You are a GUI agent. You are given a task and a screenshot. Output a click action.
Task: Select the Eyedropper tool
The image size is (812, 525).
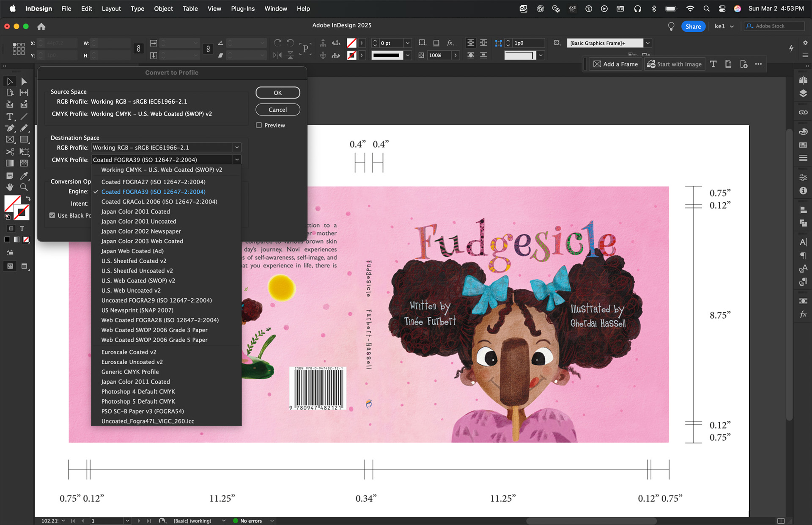tap(24, 176)
